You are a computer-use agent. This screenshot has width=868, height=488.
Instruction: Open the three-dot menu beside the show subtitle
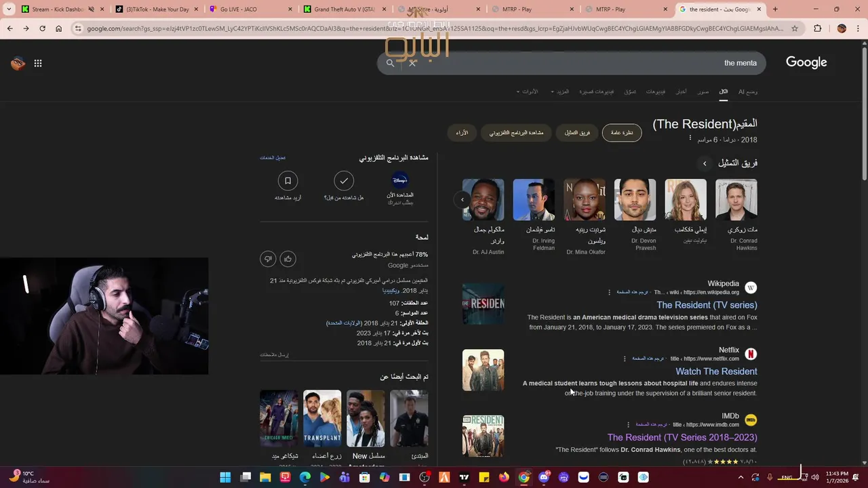click(x=690, y=138)
